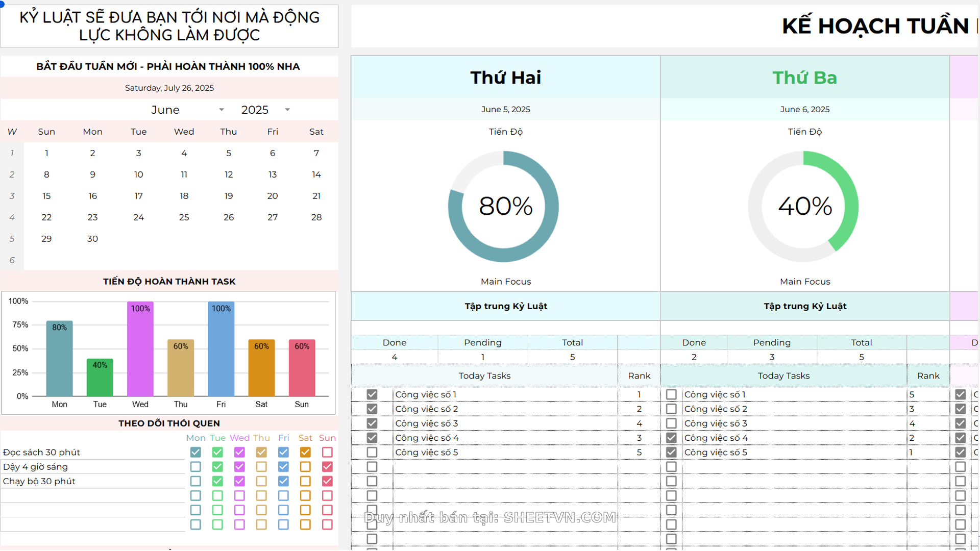Screen dimensions: 980x551
Task: Click the 80% progress donut for Thứ Hai
Action: point(504,206)
